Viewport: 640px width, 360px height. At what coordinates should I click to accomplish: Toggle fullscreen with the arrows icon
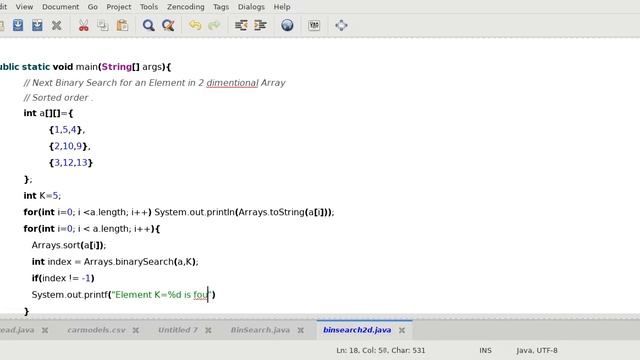point(341,25)
